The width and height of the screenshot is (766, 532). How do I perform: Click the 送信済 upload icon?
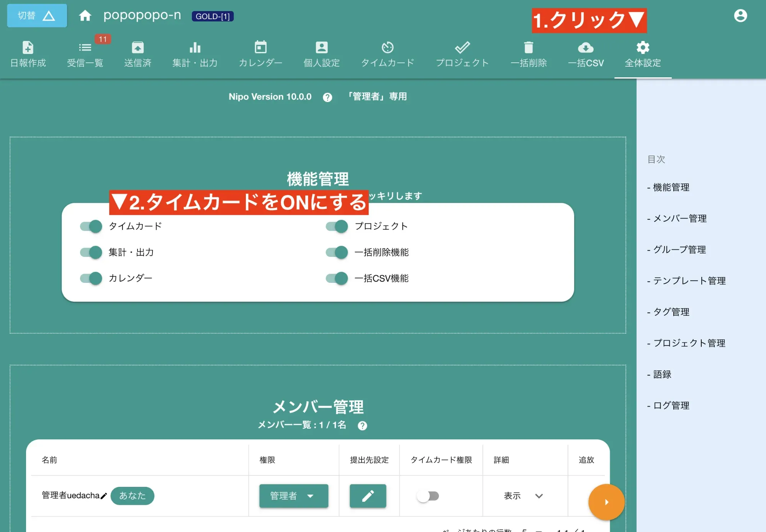(x=137, y=54)
